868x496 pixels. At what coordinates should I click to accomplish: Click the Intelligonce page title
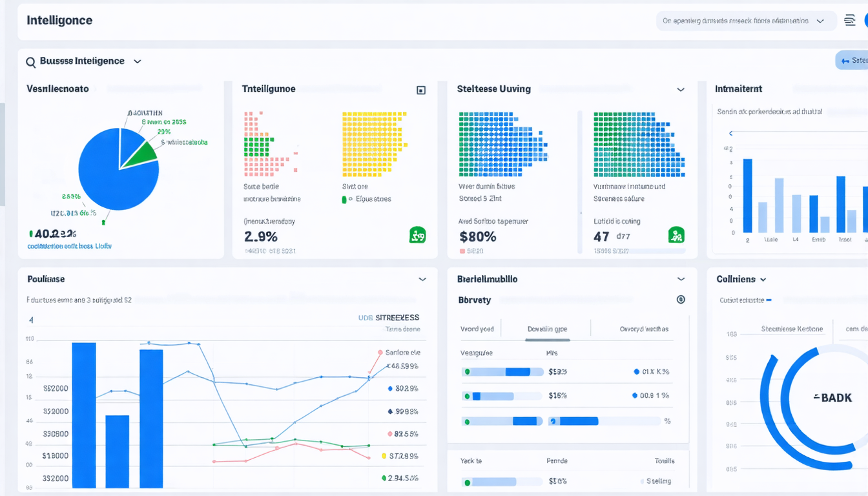59,21
